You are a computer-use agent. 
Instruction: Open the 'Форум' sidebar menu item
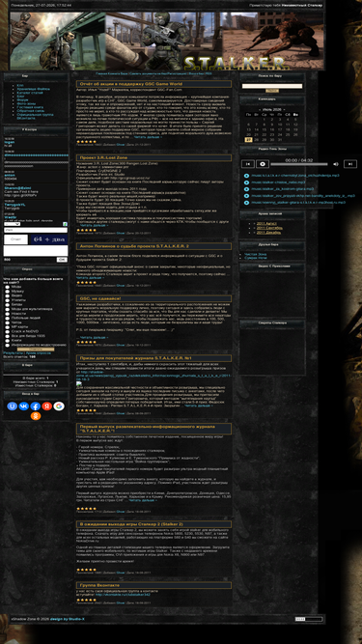click(x=23, y=99)
